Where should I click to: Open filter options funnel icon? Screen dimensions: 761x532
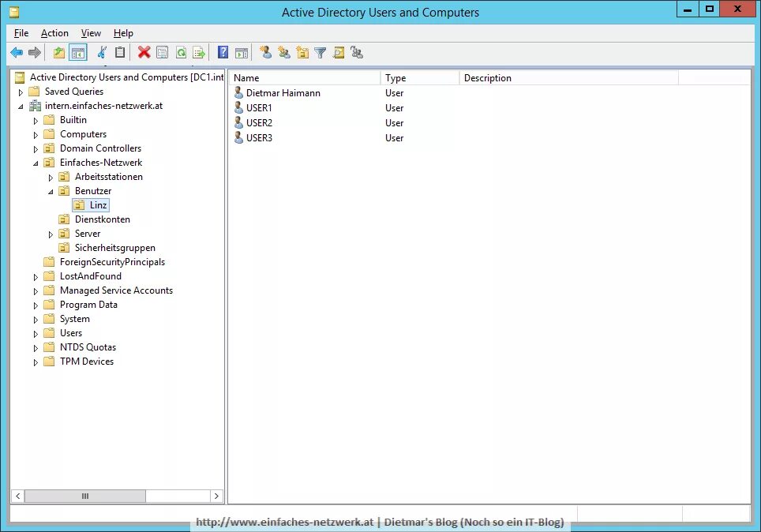(x=321, y=52)
